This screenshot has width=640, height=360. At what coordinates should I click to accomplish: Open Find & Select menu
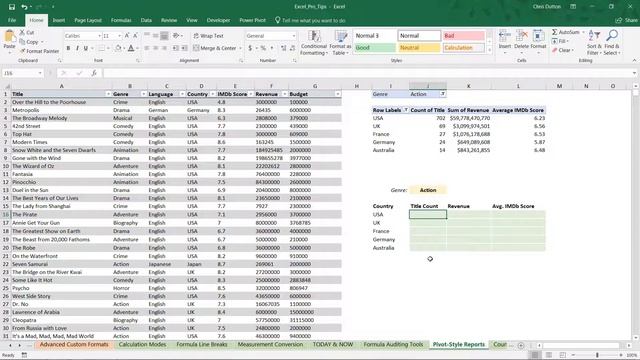tap(611, 43)
